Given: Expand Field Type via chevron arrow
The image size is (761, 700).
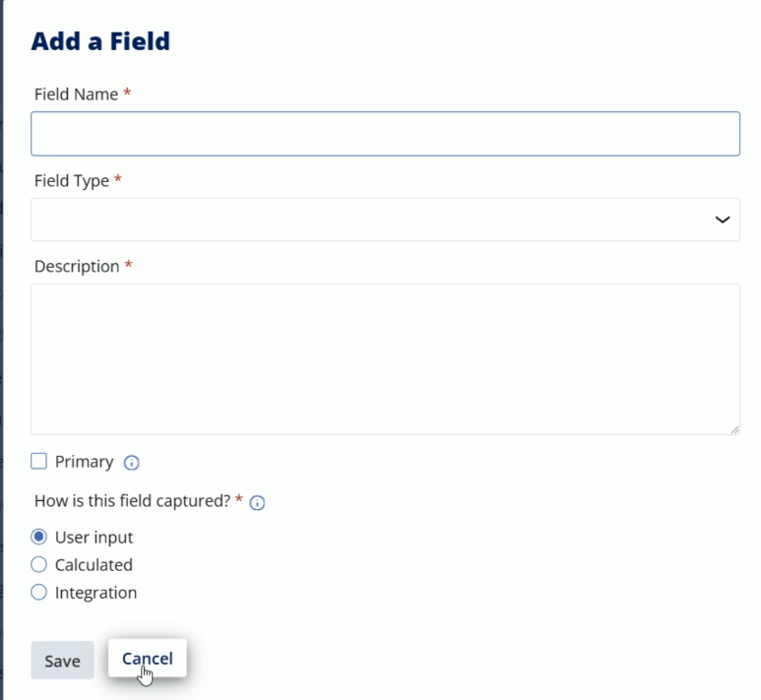Looking at the screenshot, I should (x=723, y=220).
